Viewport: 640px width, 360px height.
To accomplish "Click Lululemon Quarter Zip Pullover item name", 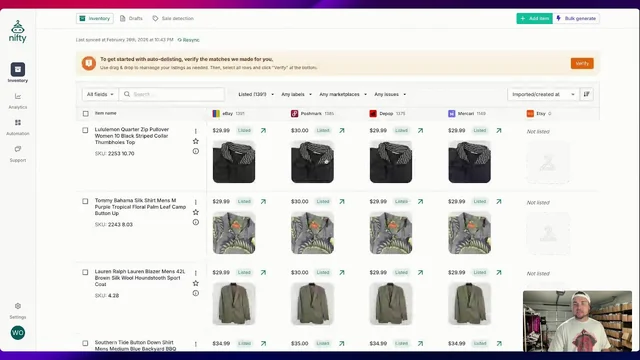I will (x=132, y=136).
